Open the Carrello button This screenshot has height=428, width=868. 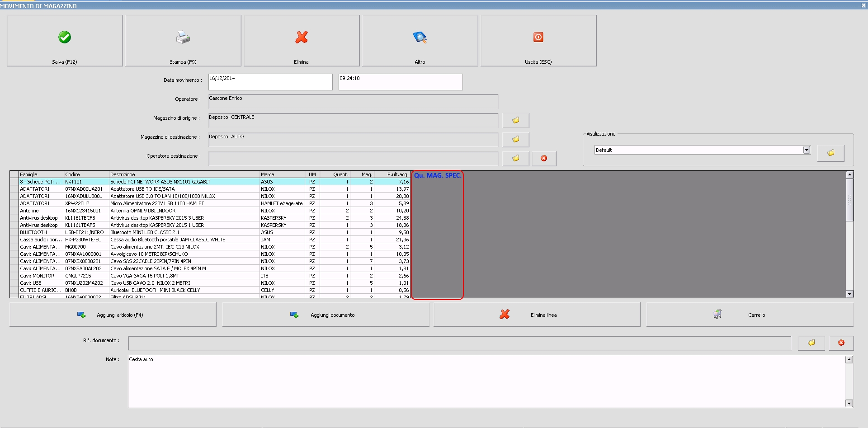pyautogui.click(x=750, y=315)
